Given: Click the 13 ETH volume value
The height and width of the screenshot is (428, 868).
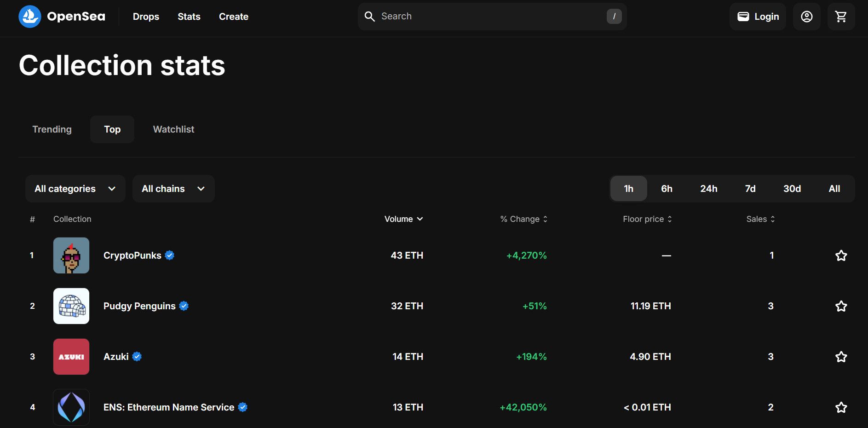Looking at the screenshot, I should click(408, 407).
